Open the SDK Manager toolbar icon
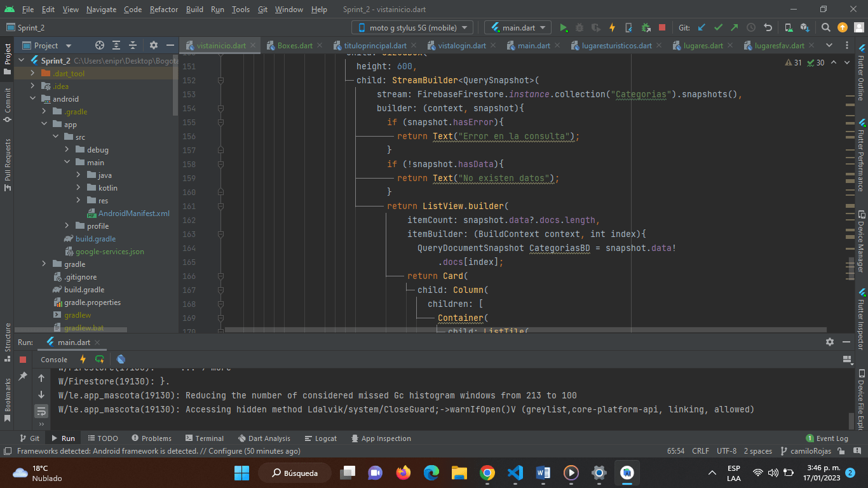868x488 pixels. pyautogui.click(x=804, y=27)
